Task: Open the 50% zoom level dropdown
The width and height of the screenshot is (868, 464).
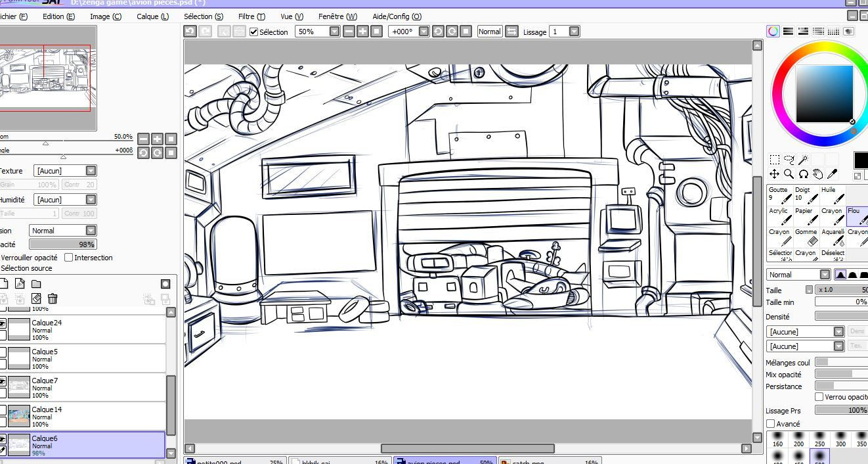Action: pyautogui.click(x=334, y=31)
